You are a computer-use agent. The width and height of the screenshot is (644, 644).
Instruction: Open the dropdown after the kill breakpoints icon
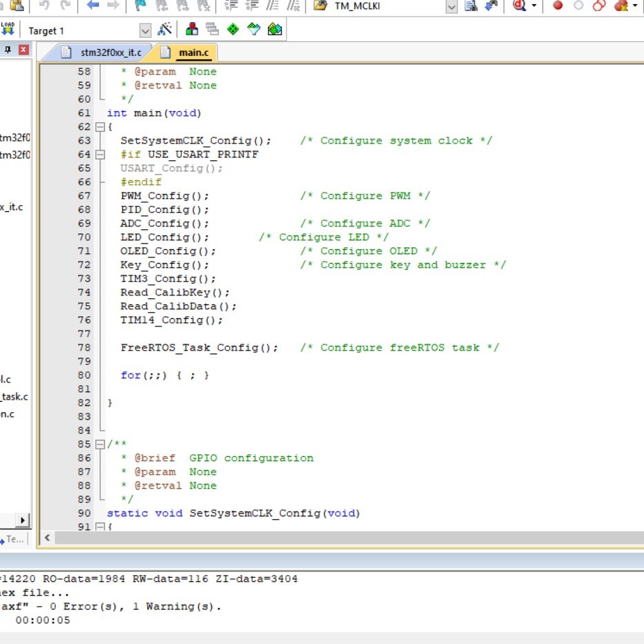tap(634, 6)
